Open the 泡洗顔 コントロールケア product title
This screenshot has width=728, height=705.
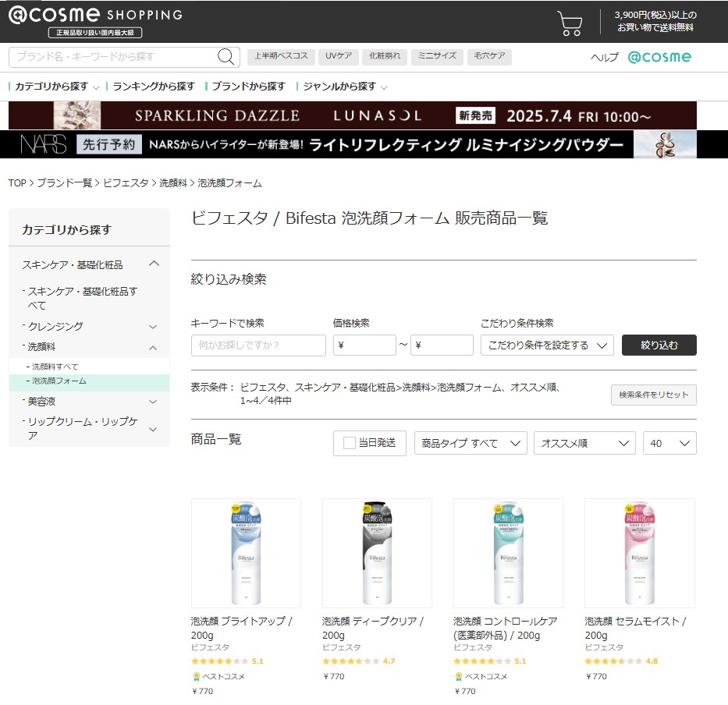pos(505,628)
